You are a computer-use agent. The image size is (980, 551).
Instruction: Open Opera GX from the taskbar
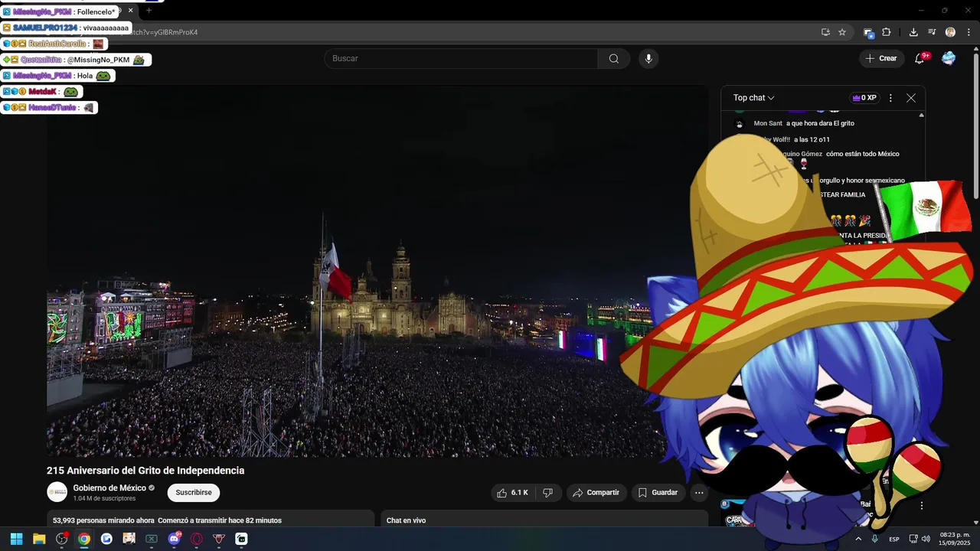tap(197, 539)
